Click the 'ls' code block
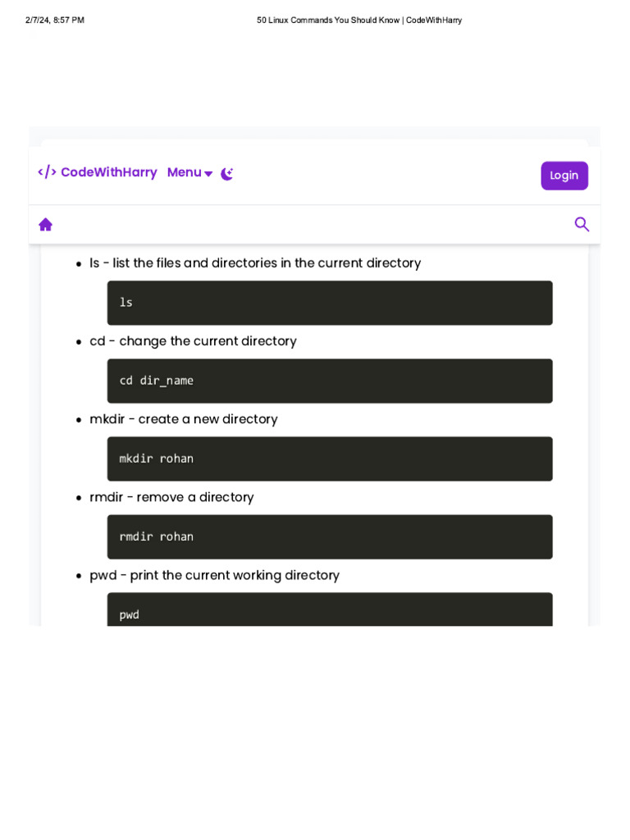Screen dimensions: 630x840 (x=329, y=303)
